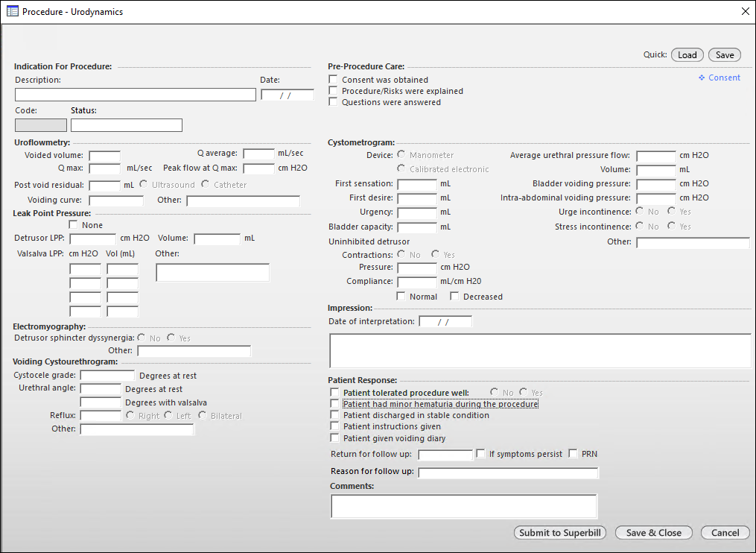Click the Status field
This screenshot has width=756, height=553.
click(127, 125)
